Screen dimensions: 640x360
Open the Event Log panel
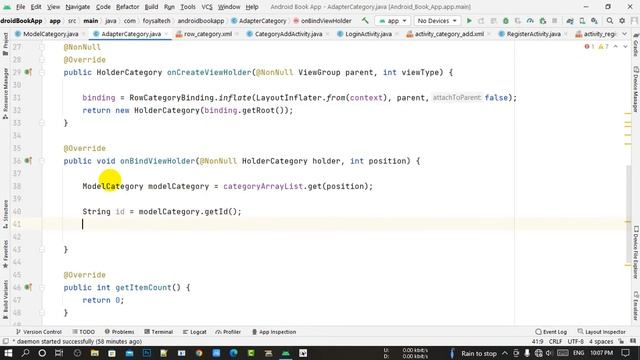[551, 332]
